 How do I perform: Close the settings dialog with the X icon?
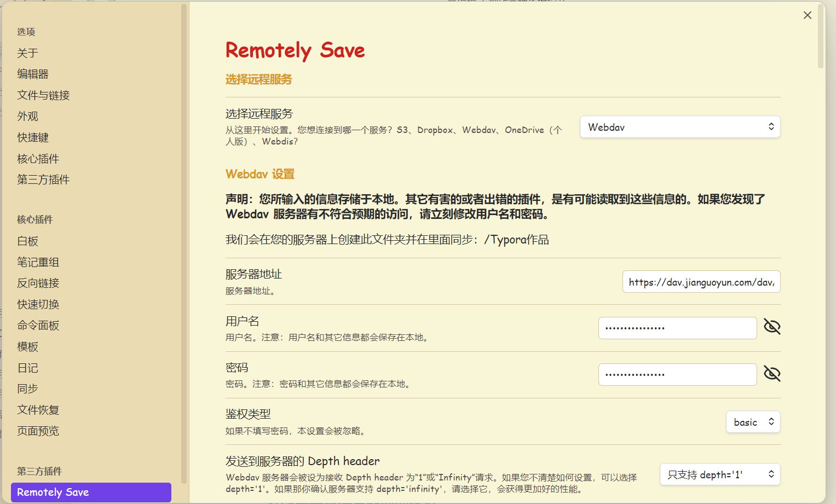point(807,15)
